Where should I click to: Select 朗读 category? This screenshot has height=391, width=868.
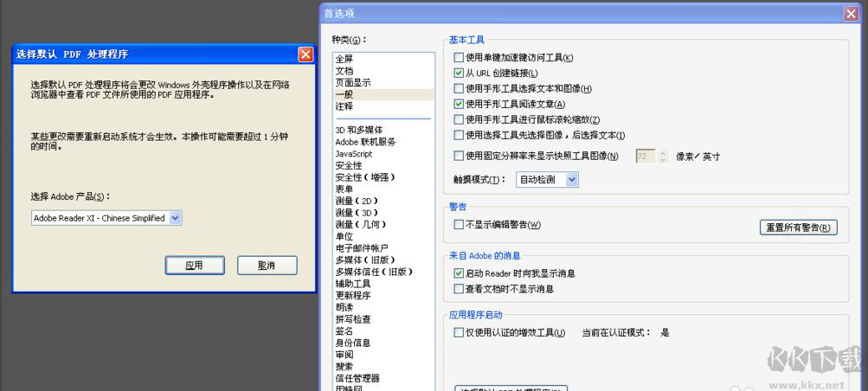pos(344,307)
